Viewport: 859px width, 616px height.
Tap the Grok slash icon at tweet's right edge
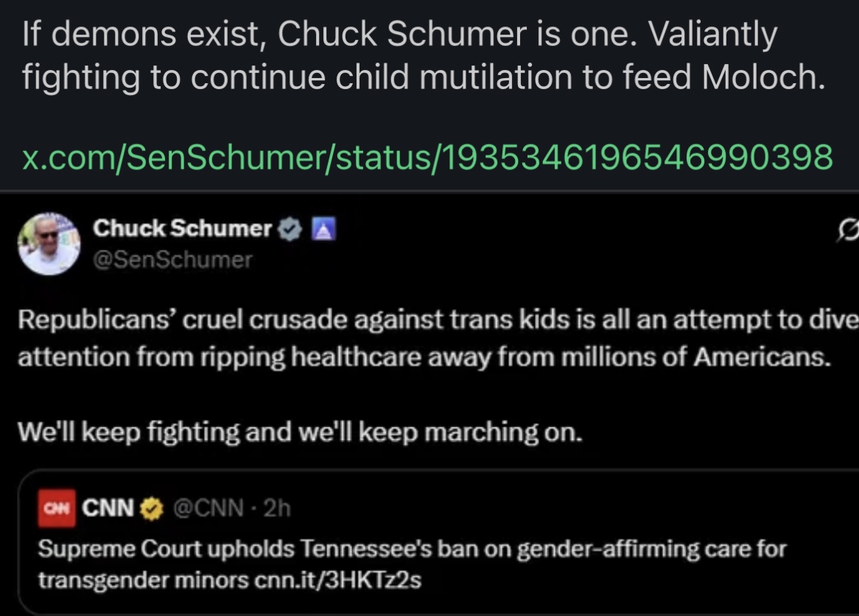click(849, 231)
